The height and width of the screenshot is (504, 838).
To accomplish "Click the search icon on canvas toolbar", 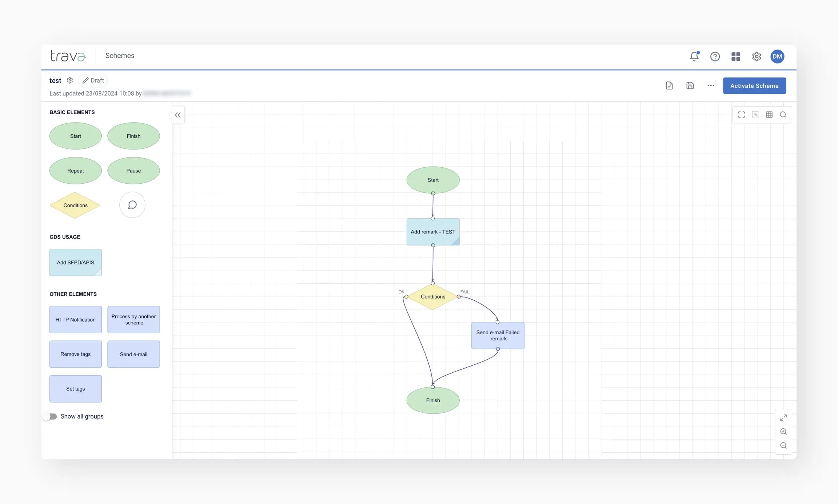I will point(783,115).
